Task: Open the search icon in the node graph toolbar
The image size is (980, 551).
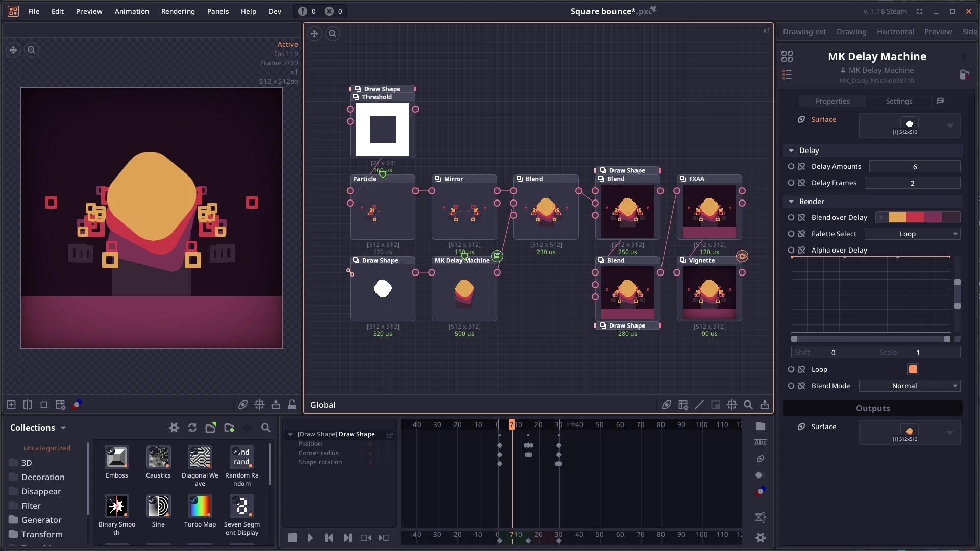Action: coord(748,405)
